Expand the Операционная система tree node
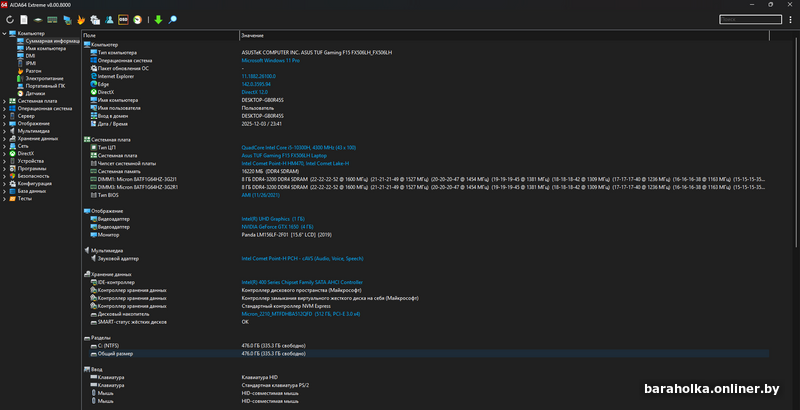Viewport: 800px width, 410px height. coord(4,109)
